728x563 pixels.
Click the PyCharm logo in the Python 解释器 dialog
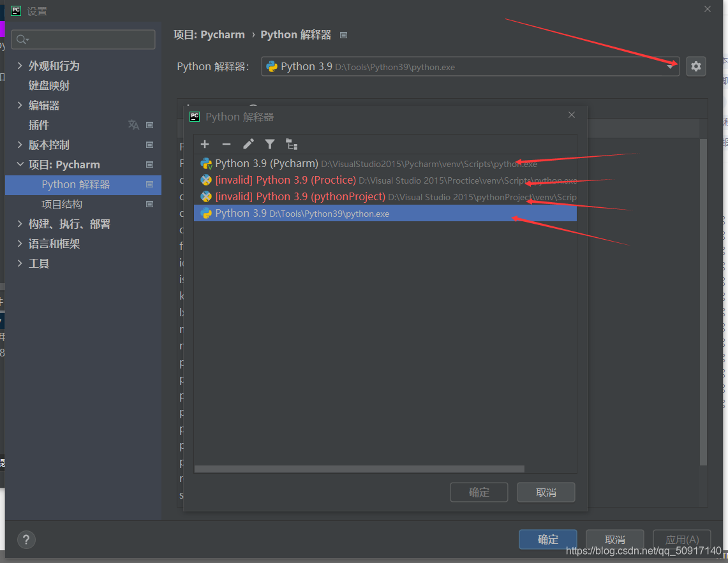click(195, 117)
